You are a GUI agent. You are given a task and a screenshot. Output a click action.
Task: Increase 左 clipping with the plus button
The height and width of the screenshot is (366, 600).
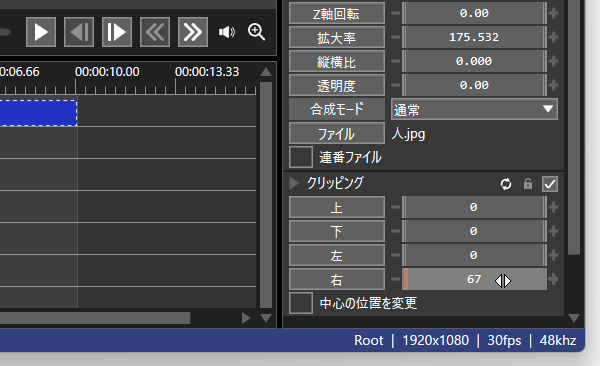tap(553, 255)
